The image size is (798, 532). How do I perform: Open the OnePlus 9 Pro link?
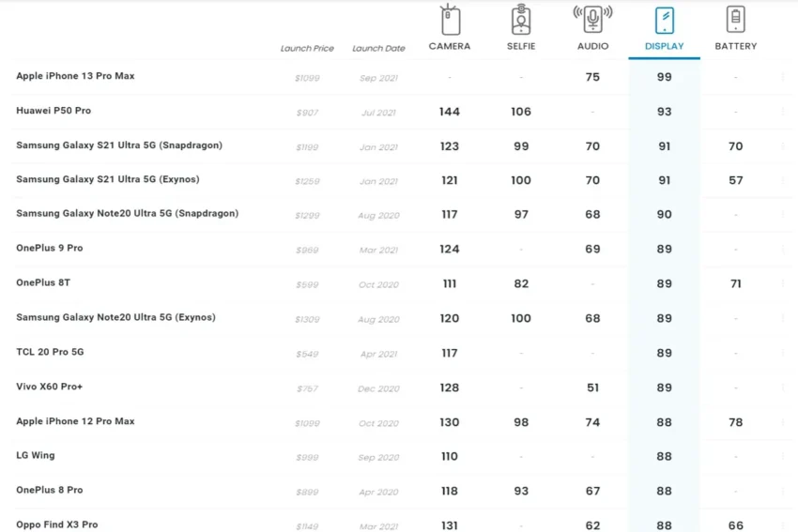tap(50, 249)
